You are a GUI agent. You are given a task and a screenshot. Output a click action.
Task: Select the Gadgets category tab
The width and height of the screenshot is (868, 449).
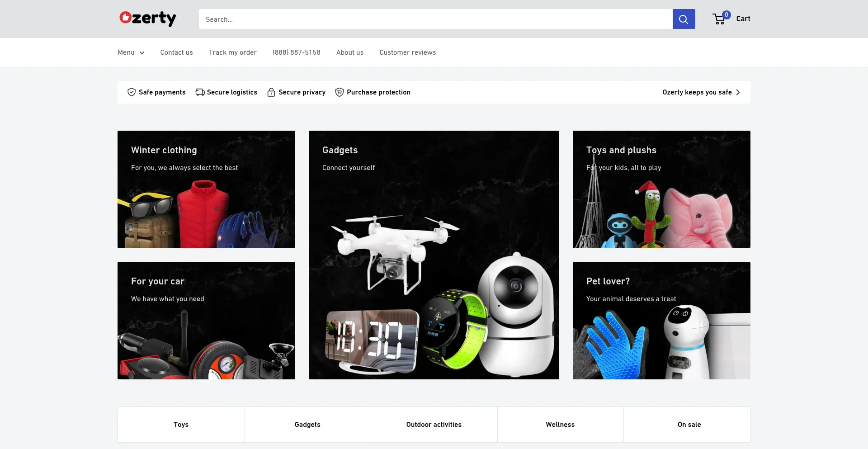click(307, 425)
